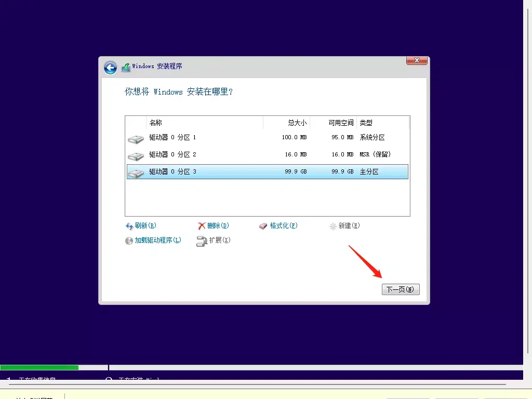Sort by the 可用空间 column header
This screenshot has height=399, width=532.
(333, 123)
